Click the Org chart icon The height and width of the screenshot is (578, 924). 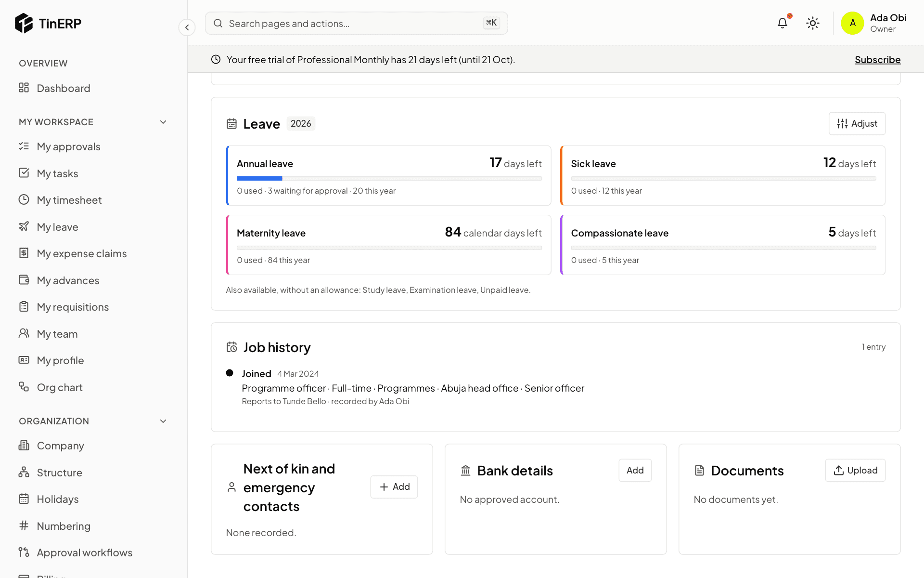click(x=24, y=387)
